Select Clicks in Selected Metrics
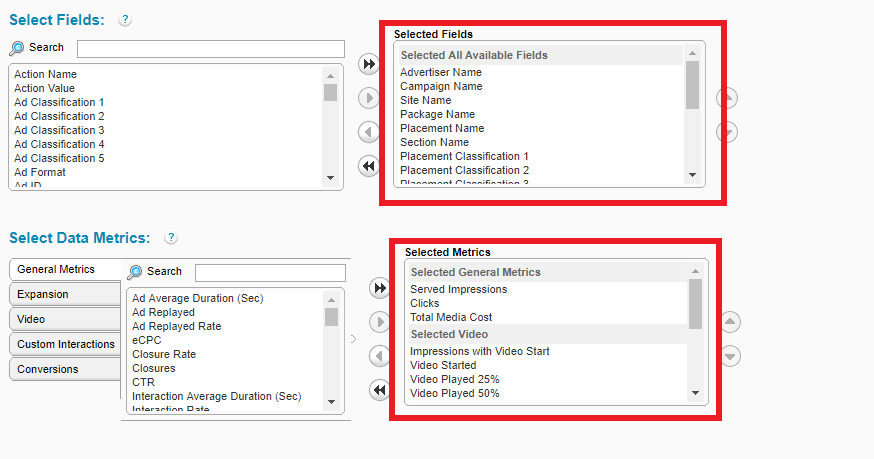Viewport: 874px width, 459px height. pos(424,303)
